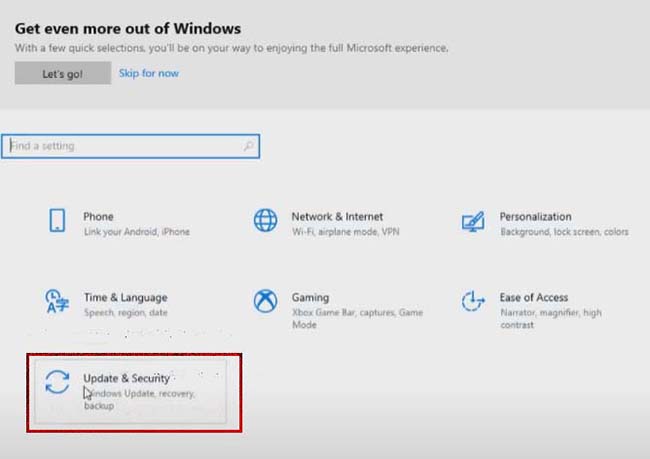Open the Network & Internet globe icon
Image resolution: width=650 pixels, height=459 pixels.
pos(265,220)
